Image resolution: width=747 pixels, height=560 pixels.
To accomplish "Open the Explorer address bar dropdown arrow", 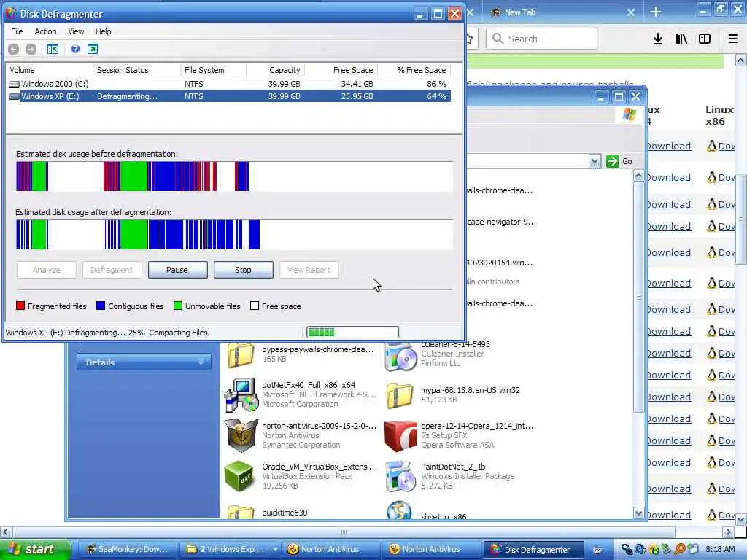I will [595, 161].
